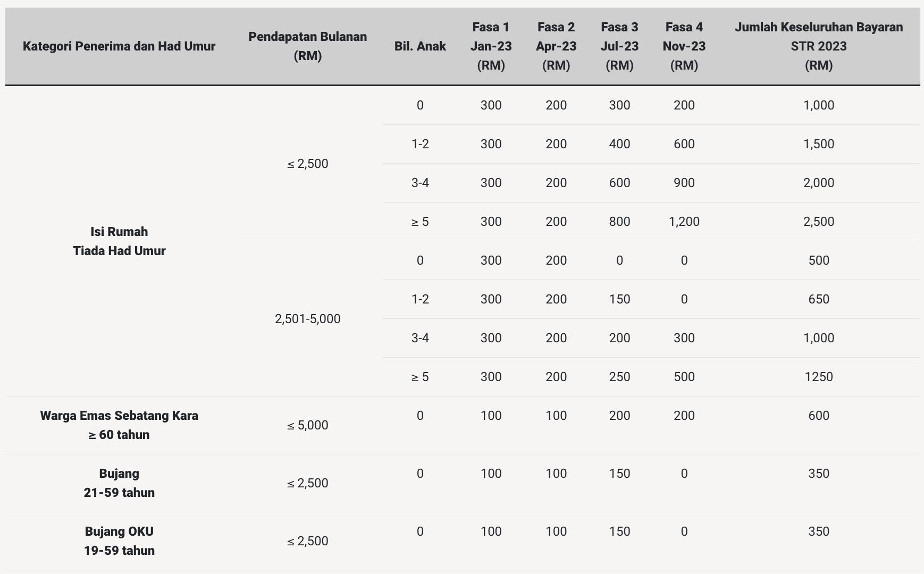Viewport: 924px width, 574px height.
Task: Select the '2,501-5,000' income range cell
Action: click(307, 319)
